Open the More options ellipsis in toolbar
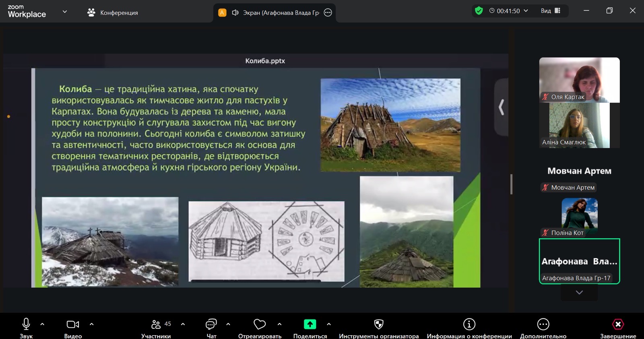This screenshot has height=339, width=644. pyautogui.click(x=543, y=325)
